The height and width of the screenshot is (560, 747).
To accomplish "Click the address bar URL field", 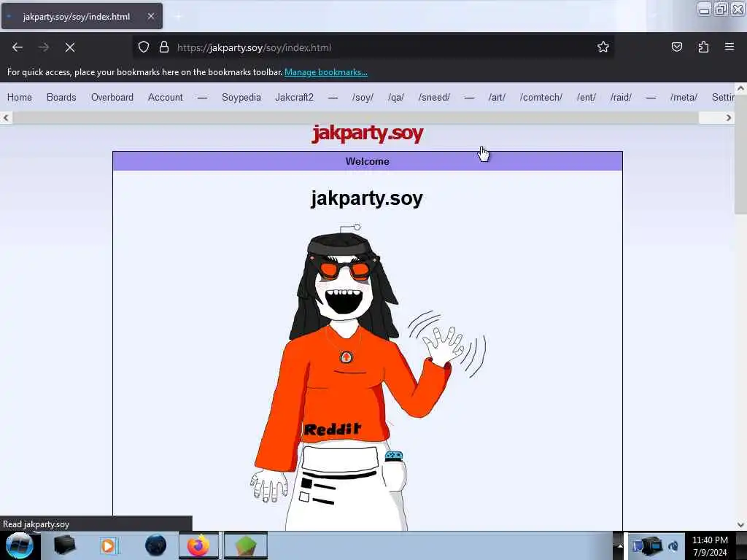I will click(x=373, y=47).
